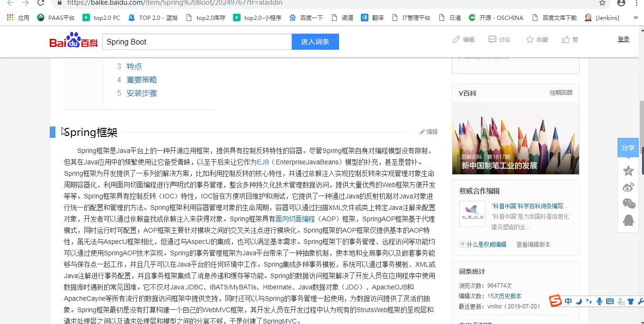Click the 分享 share button

click(x=628, y=148)
